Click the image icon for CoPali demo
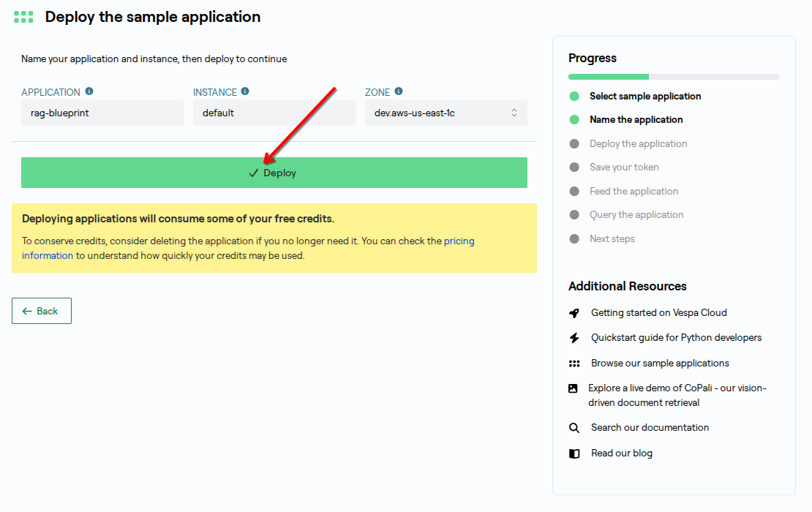 574,388
